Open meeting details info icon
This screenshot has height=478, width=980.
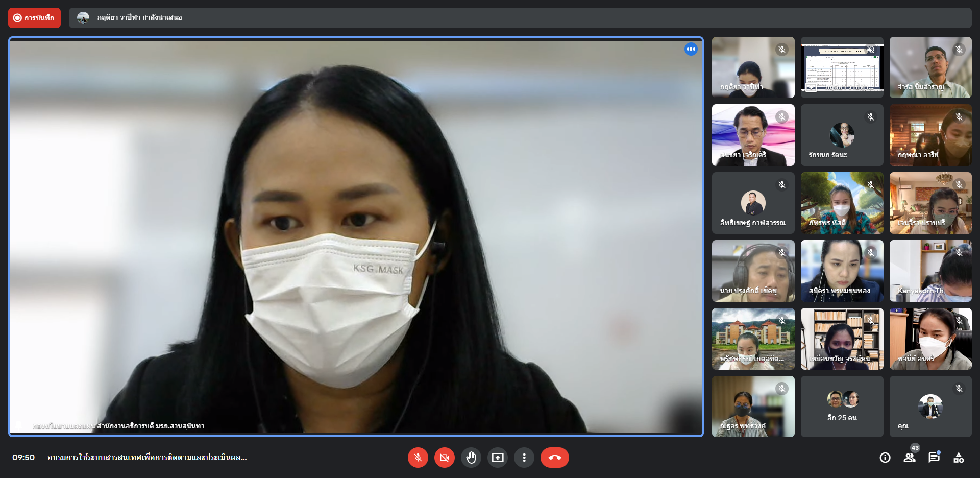[x=885, y=458]
